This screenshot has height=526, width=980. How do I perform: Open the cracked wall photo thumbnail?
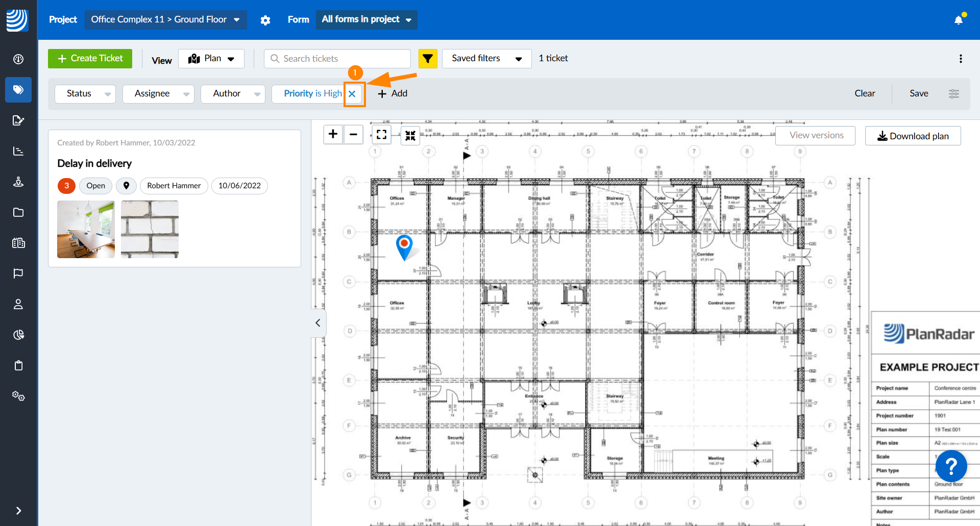point(150,229)
